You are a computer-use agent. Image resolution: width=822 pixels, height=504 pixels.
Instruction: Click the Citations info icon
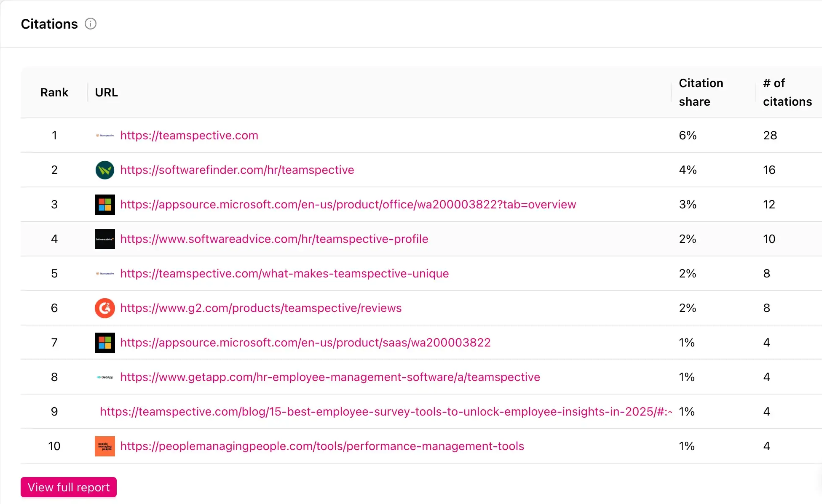click(91, 24)
